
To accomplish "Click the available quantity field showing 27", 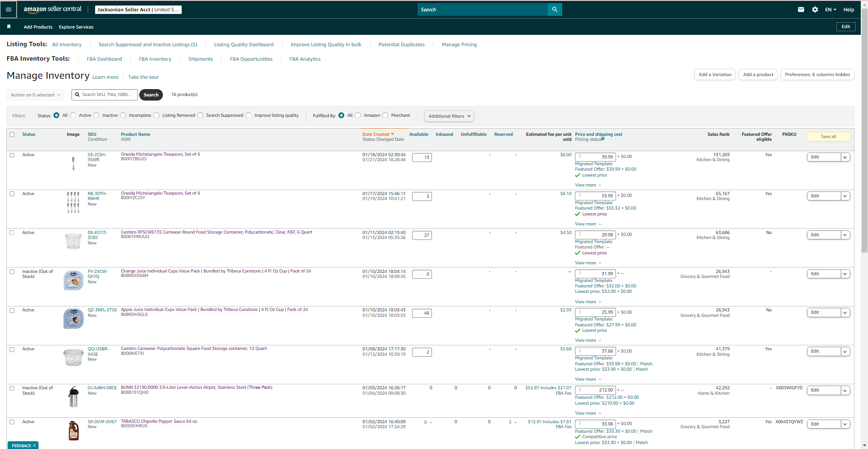I will point(422,235).
